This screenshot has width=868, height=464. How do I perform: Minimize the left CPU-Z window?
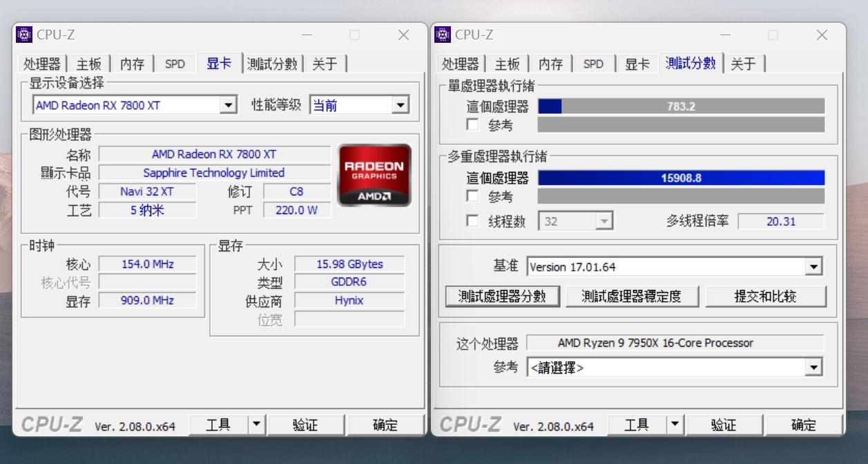(307, 35)
